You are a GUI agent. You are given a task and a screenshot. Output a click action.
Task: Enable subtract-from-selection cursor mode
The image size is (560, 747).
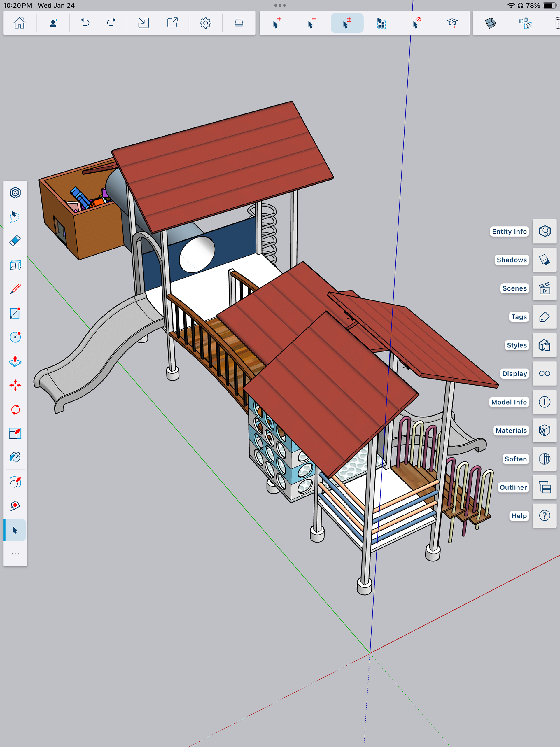(311, 23)
